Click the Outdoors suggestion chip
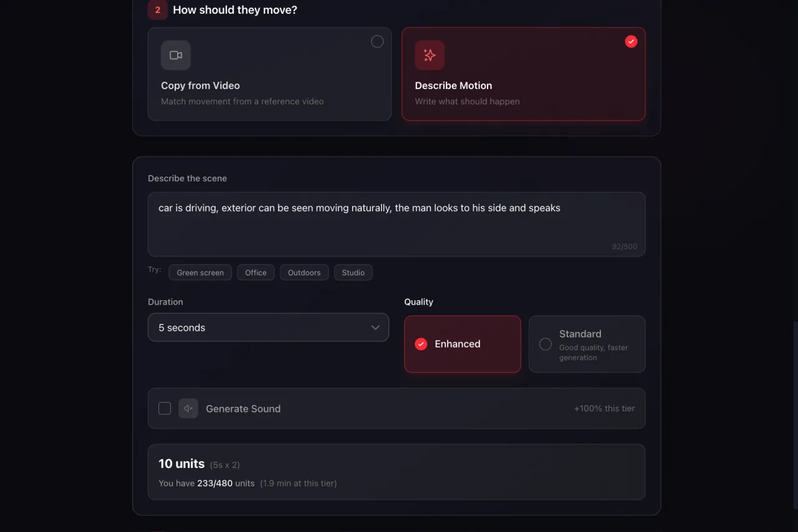 pos(304,272)
